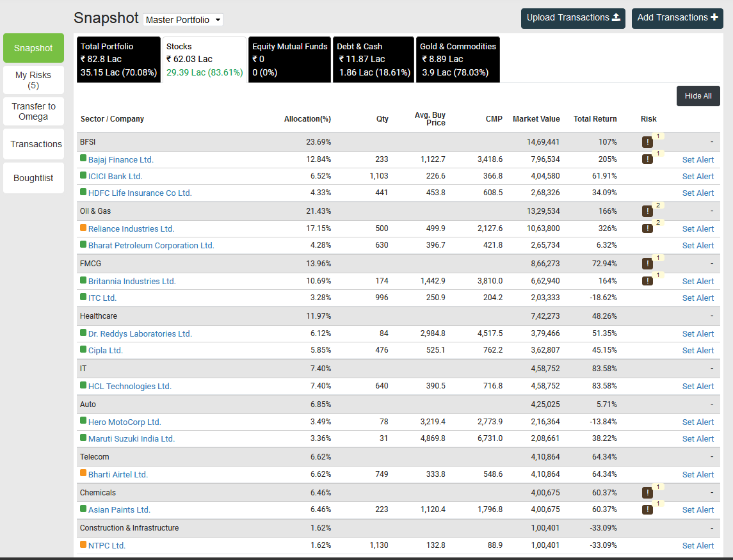Click the risk warning icon for Reliance Industries

(647, 228)
